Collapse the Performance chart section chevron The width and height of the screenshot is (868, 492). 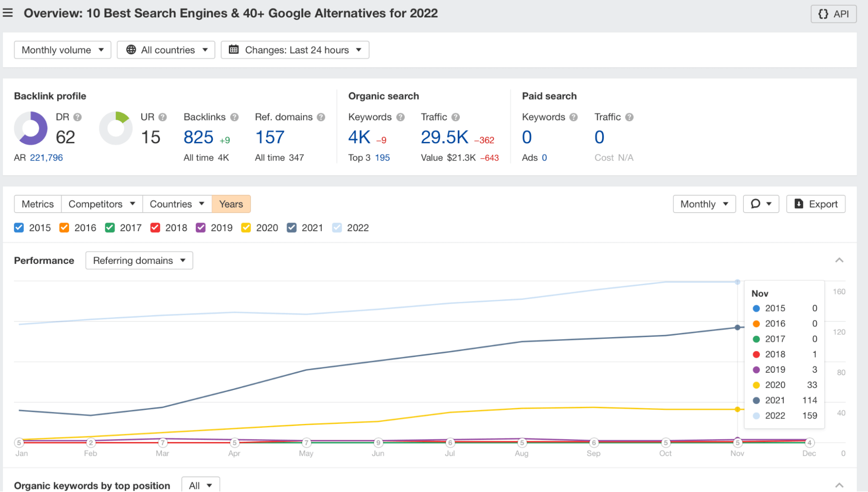click(839, 260)
